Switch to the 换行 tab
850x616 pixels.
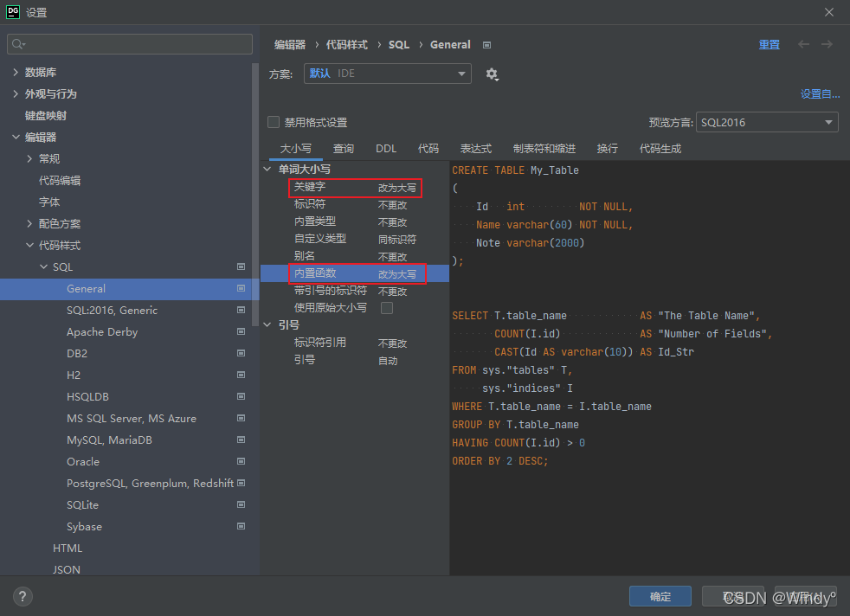[x=607, y=149]
